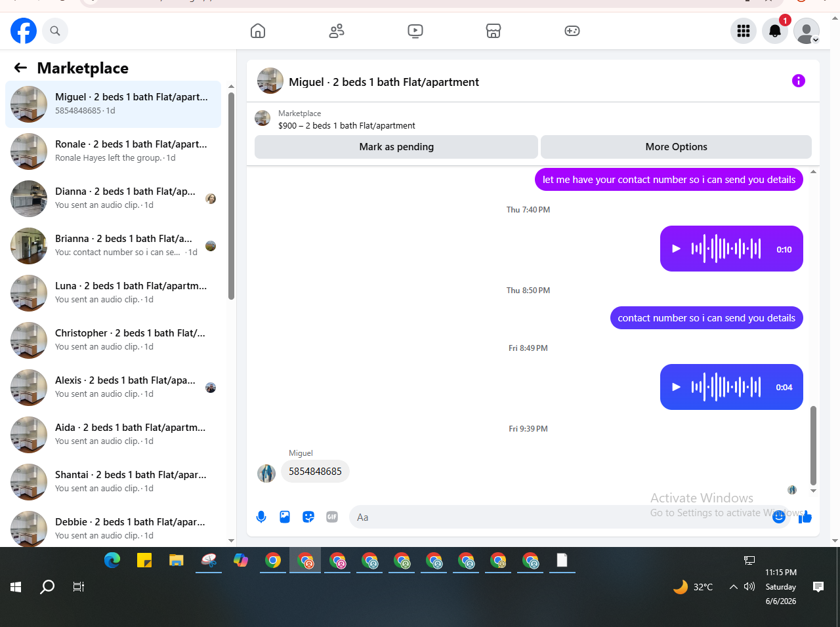840x627 pixels.
Task: Open the Aida conversation
Action: click(x=113, y=435)
